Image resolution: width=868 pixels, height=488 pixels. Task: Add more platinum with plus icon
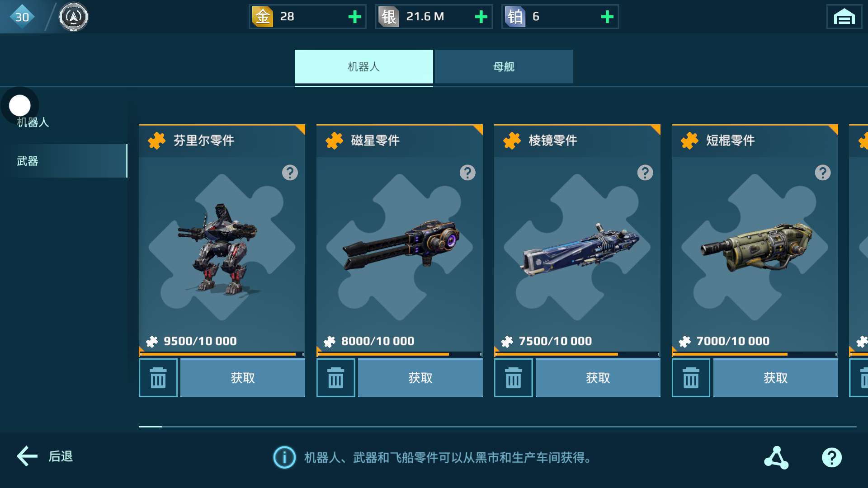click(607, 17)
